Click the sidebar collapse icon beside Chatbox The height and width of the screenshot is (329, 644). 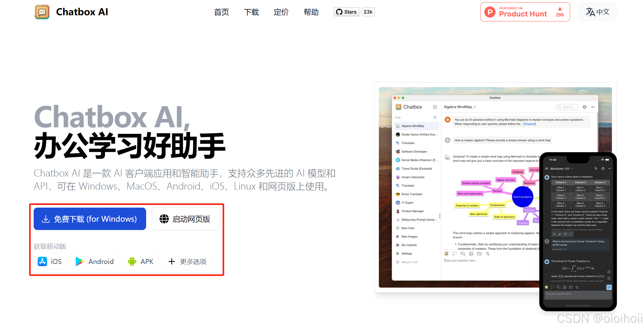(x=435, y=107)
